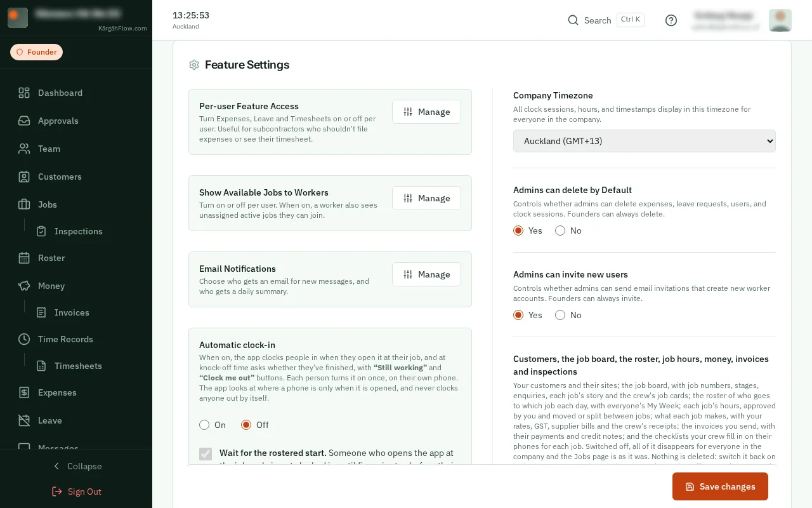The image size is (812, 508).
Task: Open the help question mark icon
Action: pyautogui.click(x=671, y=20)
